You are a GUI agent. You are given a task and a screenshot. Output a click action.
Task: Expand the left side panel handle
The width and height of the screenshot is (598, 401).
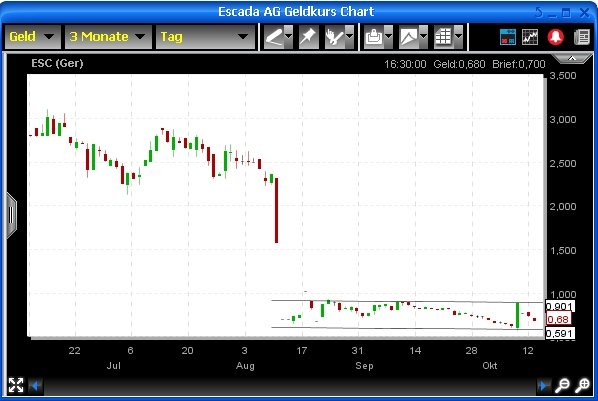click(x=11, y=216)
